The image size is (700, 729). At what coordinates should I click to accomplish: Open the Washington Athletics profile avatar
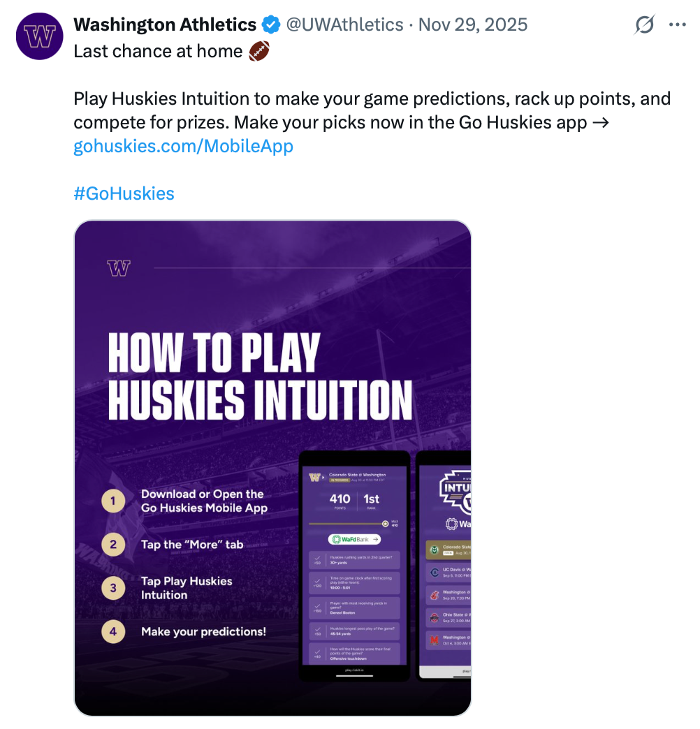point(40,36)
